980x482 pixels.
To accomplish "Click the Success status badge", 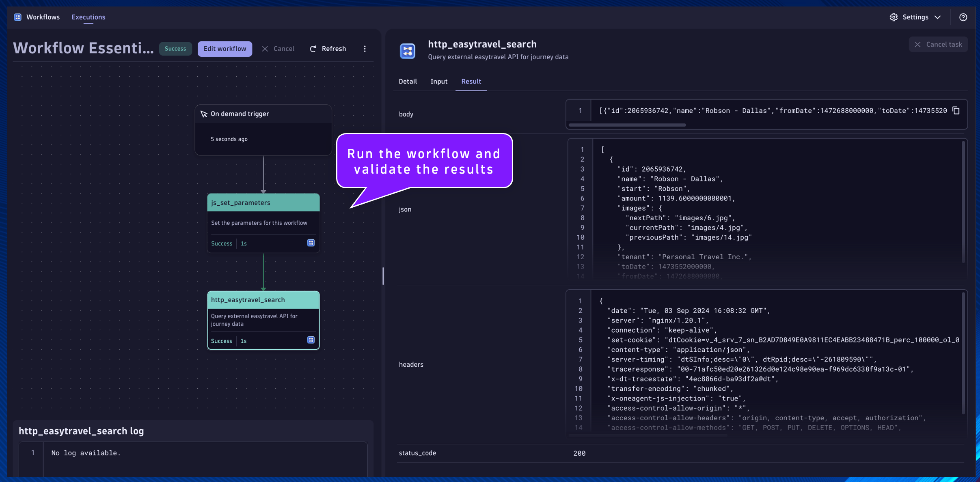I will click(x=175, y=49).
